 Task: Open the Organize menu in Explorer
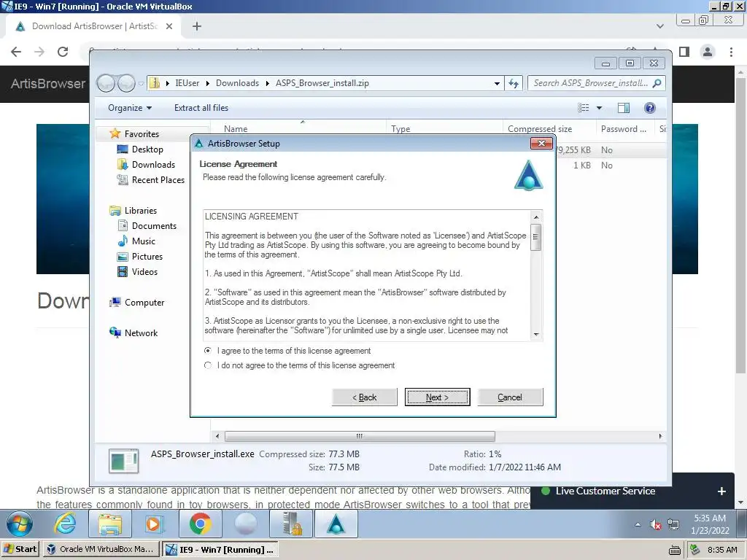(130, 108)
